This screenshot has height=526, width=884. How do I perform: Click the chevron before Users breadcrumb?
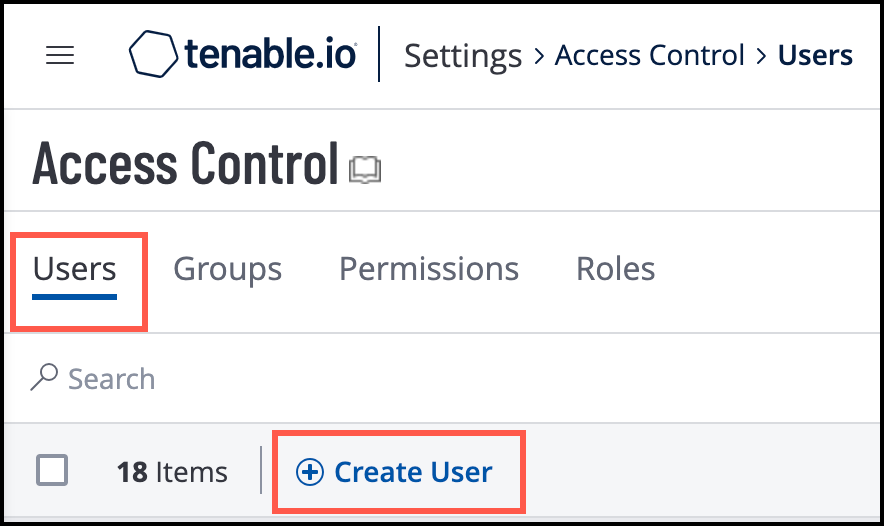[x=762, y=56]
